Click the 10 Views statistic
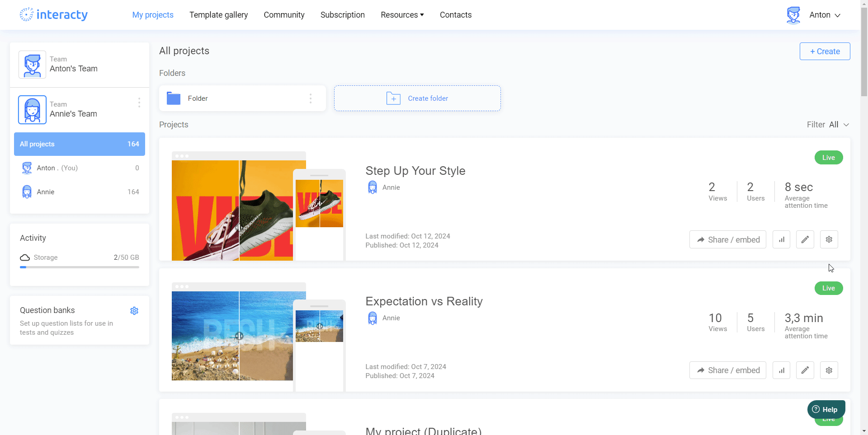The width and height of the screenshot is (868, 435). [717, 322]
